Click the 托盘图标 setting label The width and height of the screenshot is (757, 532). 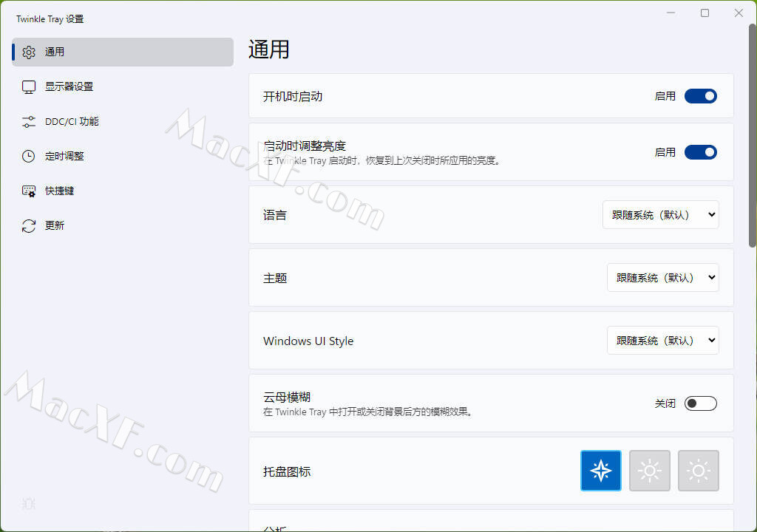click(287, 471)
